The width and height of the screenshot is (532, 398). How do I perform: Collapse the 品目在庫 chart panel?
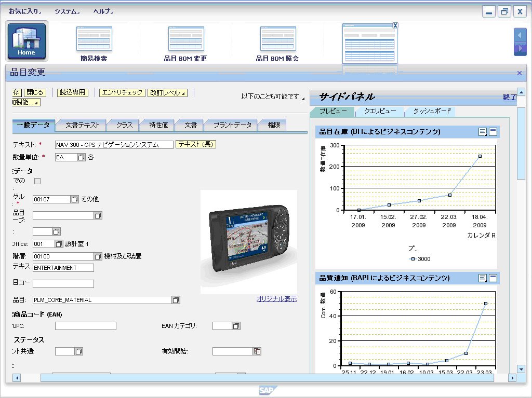[x=493, y=132]
